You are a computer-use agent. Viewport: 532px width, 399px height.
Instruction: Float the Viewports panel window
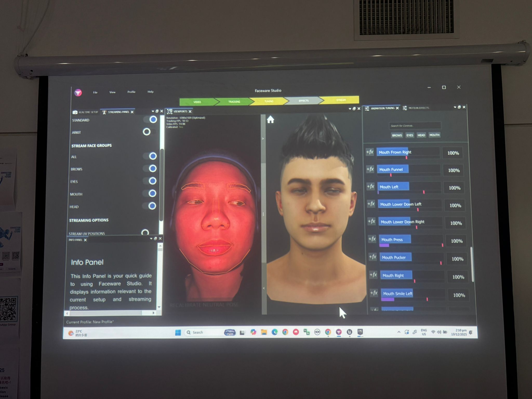(354, 109)
